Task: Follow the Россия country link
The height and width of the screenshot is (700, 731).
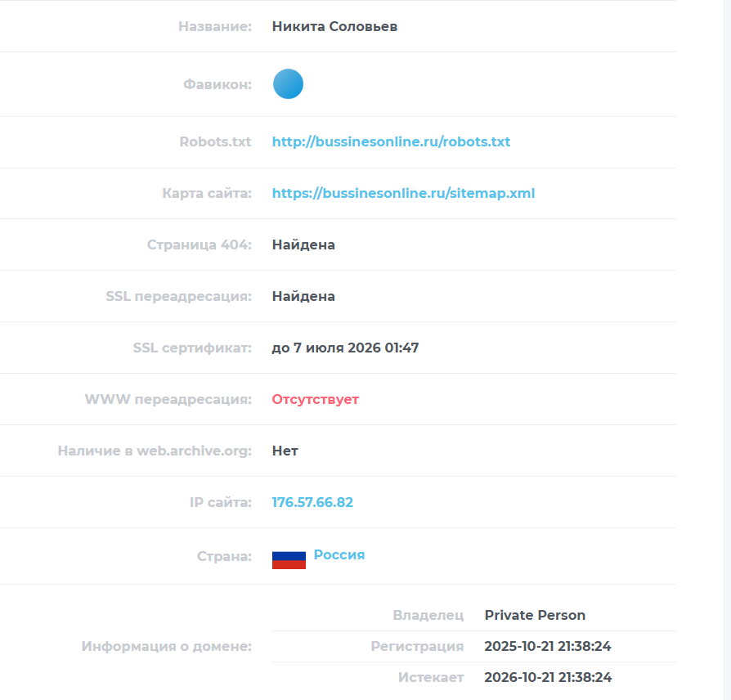Action: [x=339, y=554]
